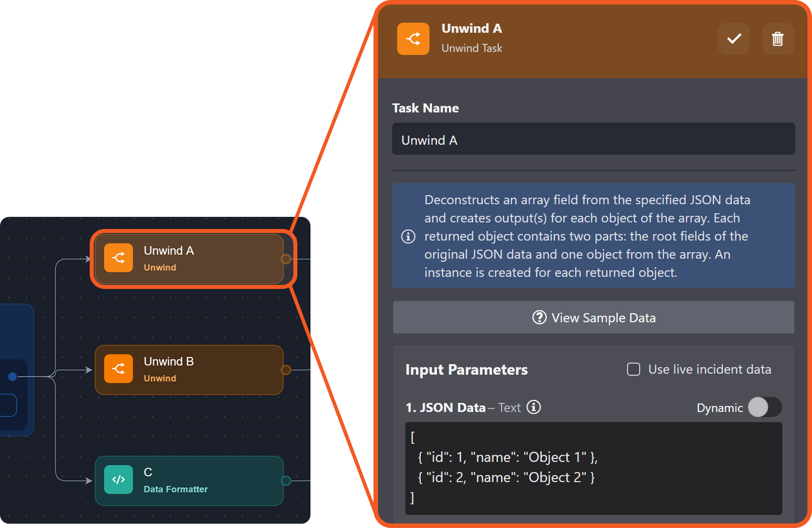Click the Unwind B node icon
Image resolution: width=812 pixels, height=528 pixels.
tap(118, 369)
